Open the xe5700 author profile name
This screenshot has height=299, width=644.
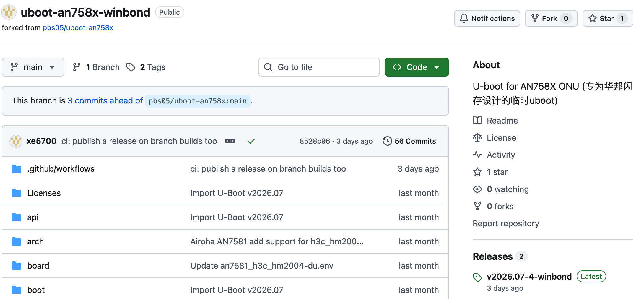41,141
